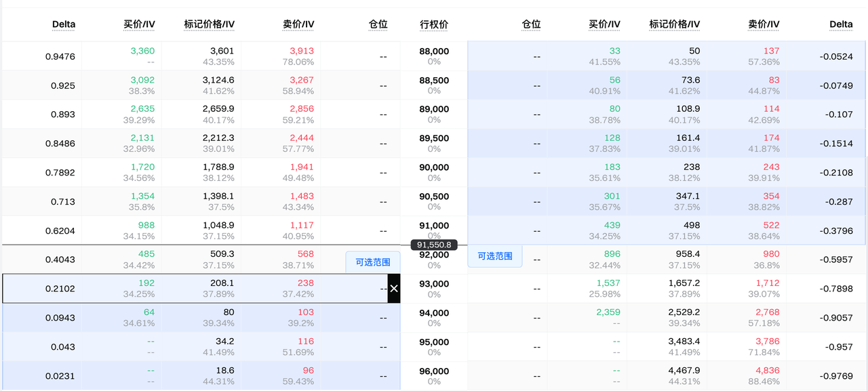Select the call bid price 64 at strike 94,000
This screenshot has width=868, height=391.
(149, 312)
